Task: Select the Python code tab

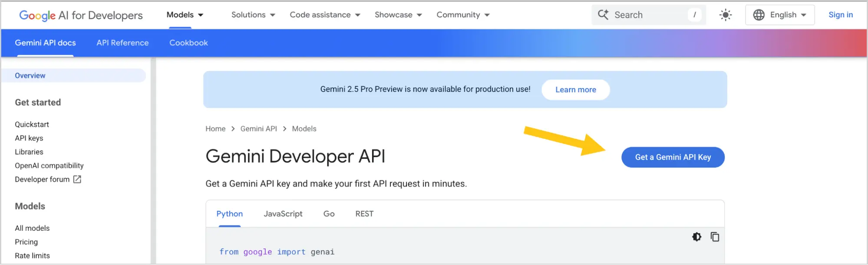Action: point(230,214)
